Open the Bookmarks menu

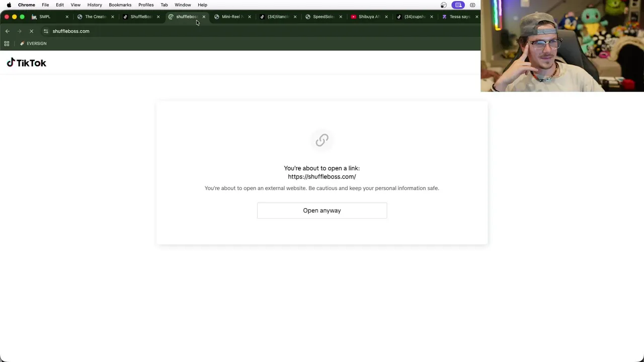click(x=120, y=5)
